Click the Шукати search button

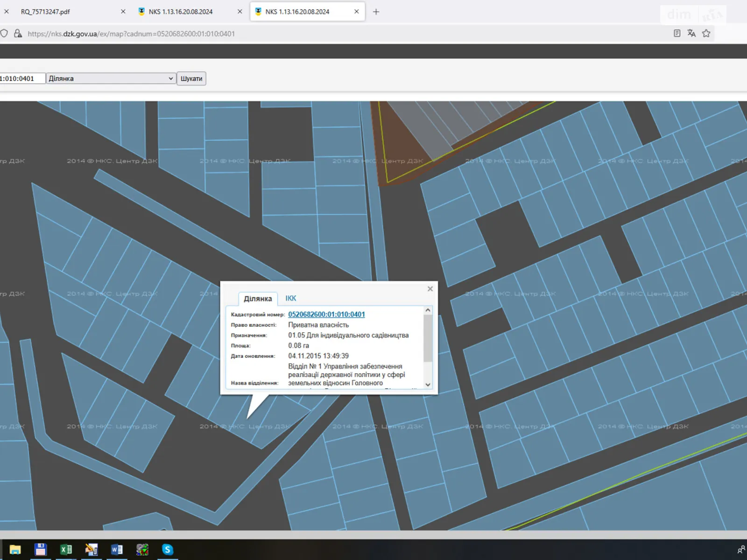coord(191,78)
